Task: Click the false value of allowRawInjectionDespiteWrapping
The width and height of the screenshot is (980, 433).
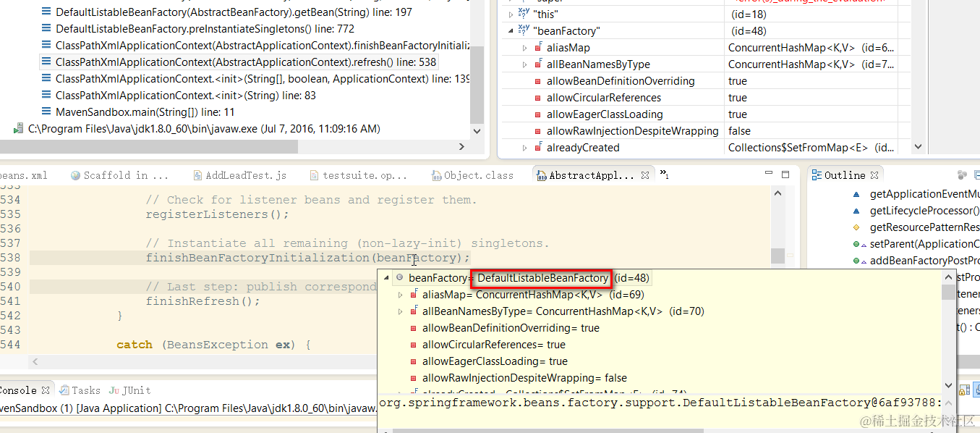Action: pos(739,131)
